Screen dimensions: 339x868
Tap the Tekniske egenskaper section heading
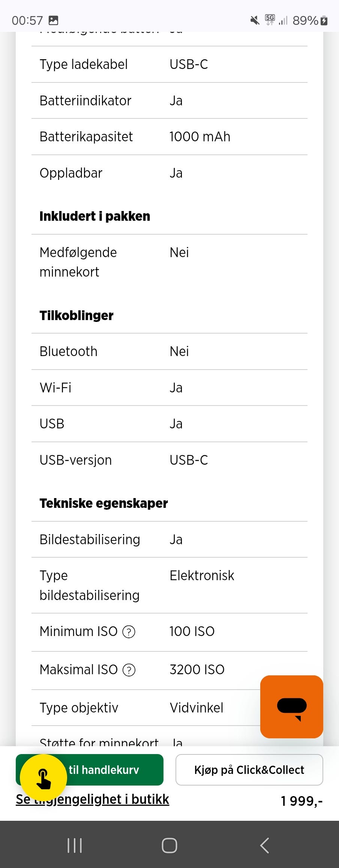tap(103, 503)
